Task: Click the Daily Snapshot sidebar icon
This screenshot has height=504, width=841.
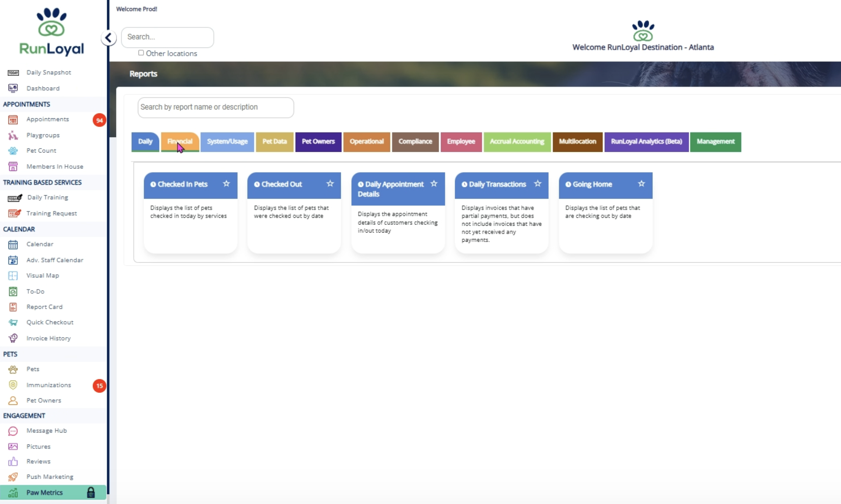Action: point(13,72)
